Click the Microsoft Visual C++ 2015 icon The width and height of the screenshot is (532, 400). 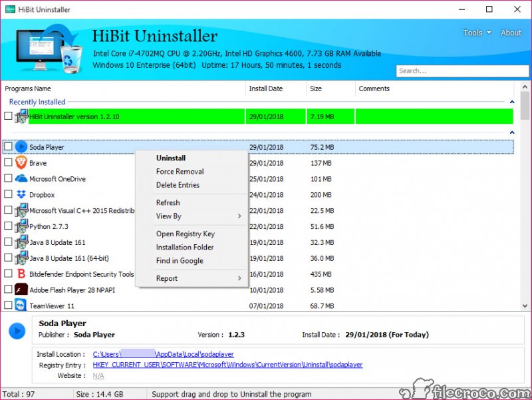tap(21, 210)
